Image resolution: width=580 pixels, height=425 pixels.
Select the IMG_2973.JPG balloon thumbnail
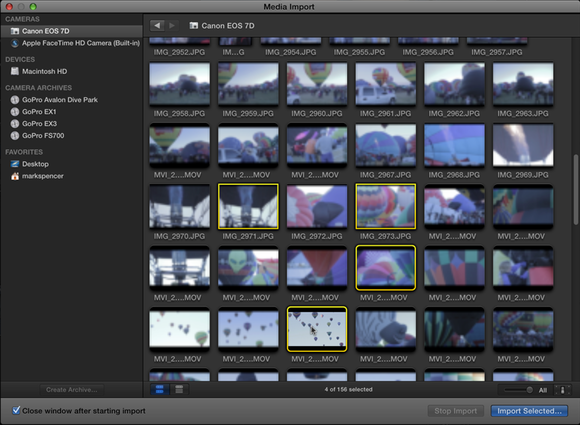click(x=385, y=206)
